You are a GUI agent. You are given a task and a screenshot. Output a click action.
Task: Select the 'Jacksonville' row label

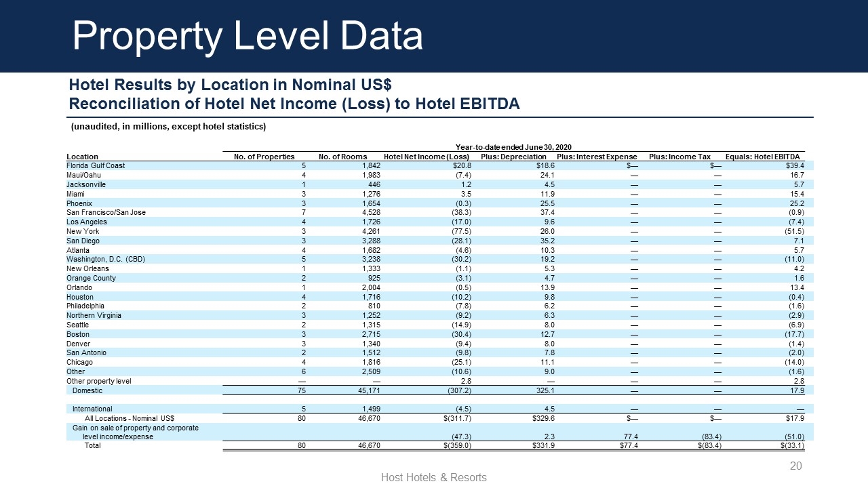point(86,184)
